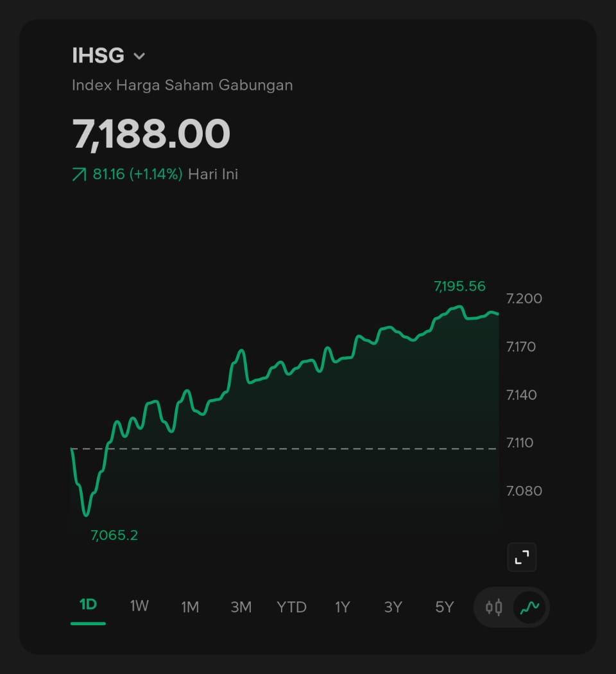Image resolution: width=616 pixels, height=674 pixels.
Task: Click the 7,188.00 index value
Action: point(151,134)
